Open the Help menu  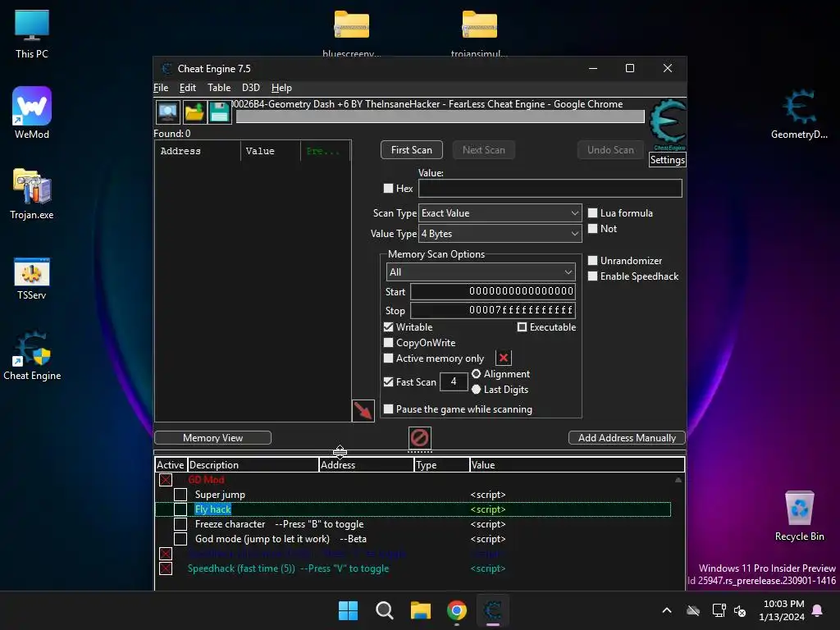point(281,88)
